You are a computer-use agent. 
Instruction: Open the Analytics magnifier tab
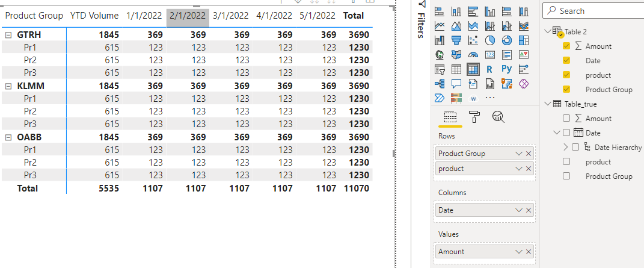(498, 117)
